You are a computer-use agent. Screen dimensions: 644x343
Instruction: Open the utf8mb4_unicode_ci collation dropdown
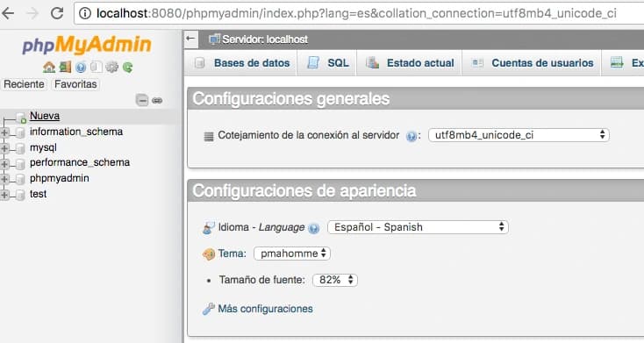point(519,135)
